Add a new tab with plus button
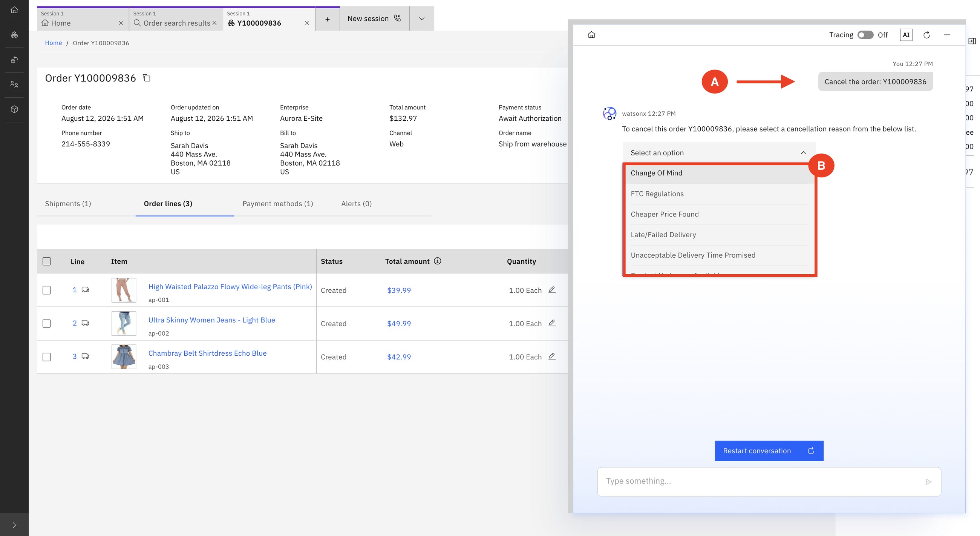This screenshot has width=980, height=536. pyautogui.click(x=327, y=19)
